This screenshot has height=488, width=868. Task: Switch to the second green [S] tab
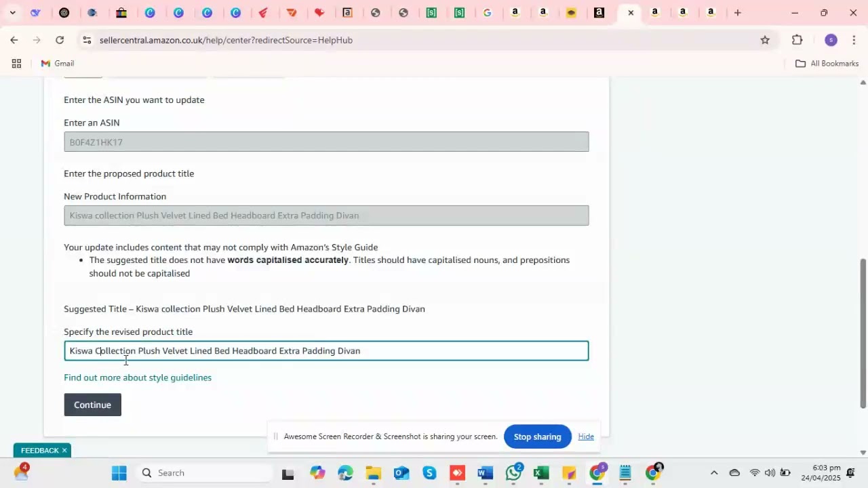click(459, 13)
